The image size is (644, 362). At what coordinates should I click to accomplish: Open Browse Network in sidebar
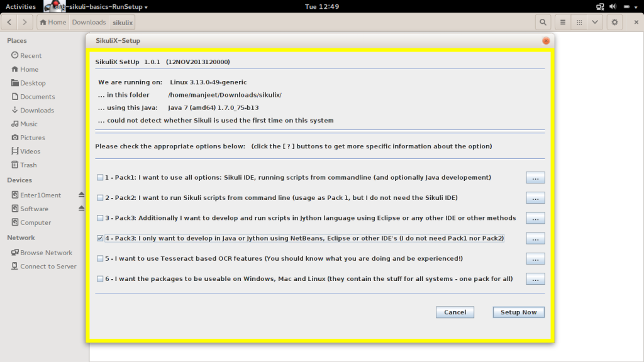tap(42, 253)
